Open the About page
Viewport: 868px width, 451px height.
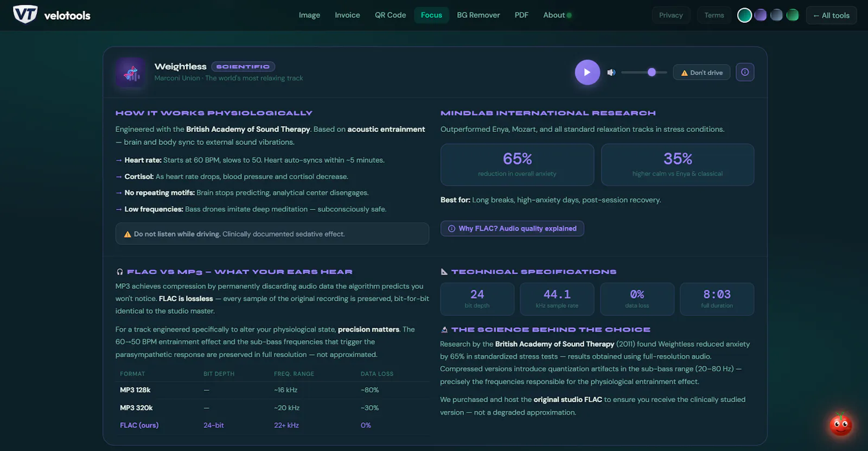coord(554,15)
